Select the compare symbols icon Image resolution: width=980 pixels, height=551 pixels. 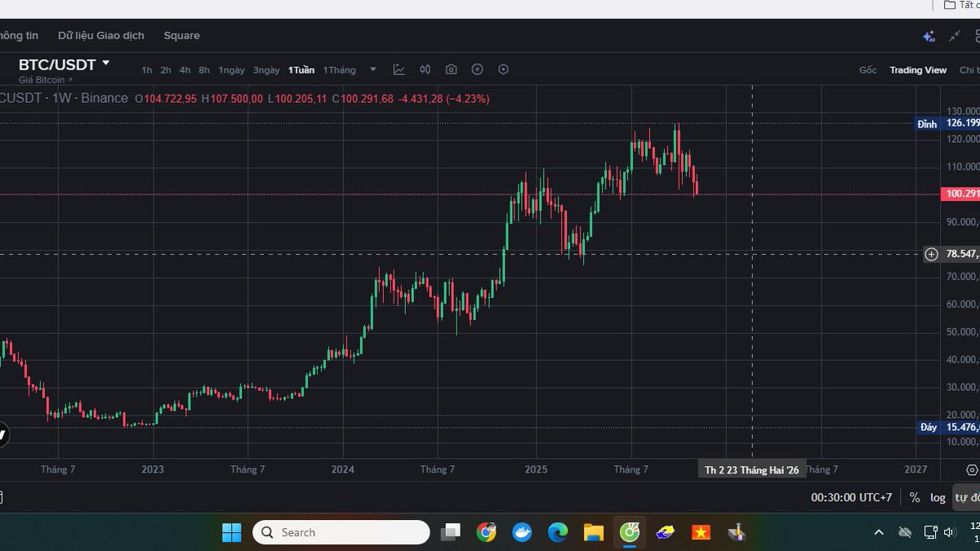[425, 69]
